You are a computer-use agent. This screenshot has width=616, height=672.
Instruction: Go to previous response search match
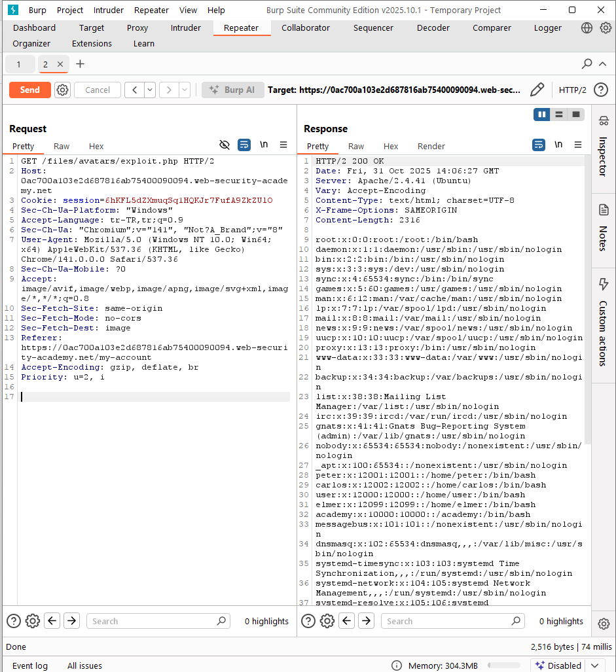(x=347, y=620)
